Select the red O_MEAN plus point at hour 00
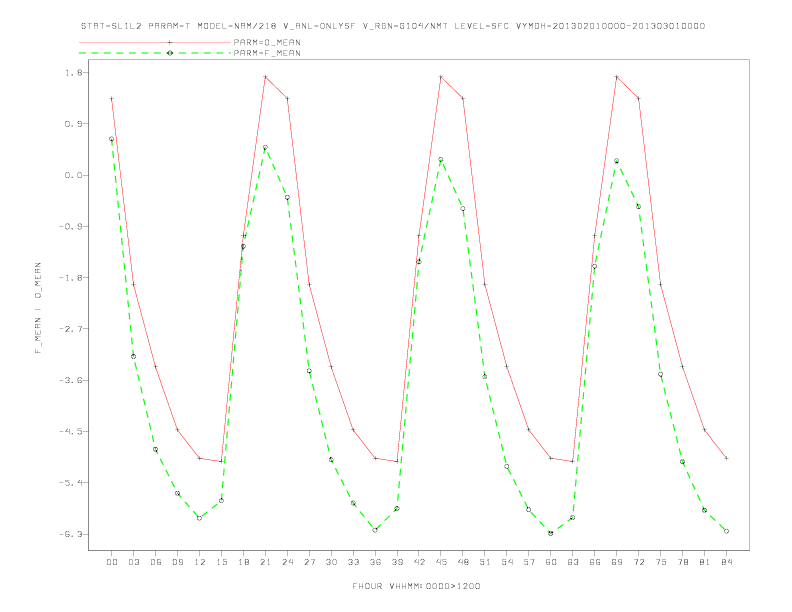Viewport: 792px width, 612px height. [x=112, y=99]
